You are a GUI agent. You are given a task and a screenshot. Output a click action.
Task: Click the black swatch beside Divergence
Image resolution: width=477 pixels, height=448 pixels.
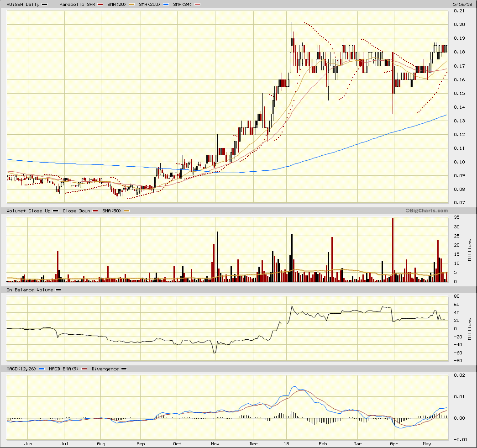(x=124, y=369)
